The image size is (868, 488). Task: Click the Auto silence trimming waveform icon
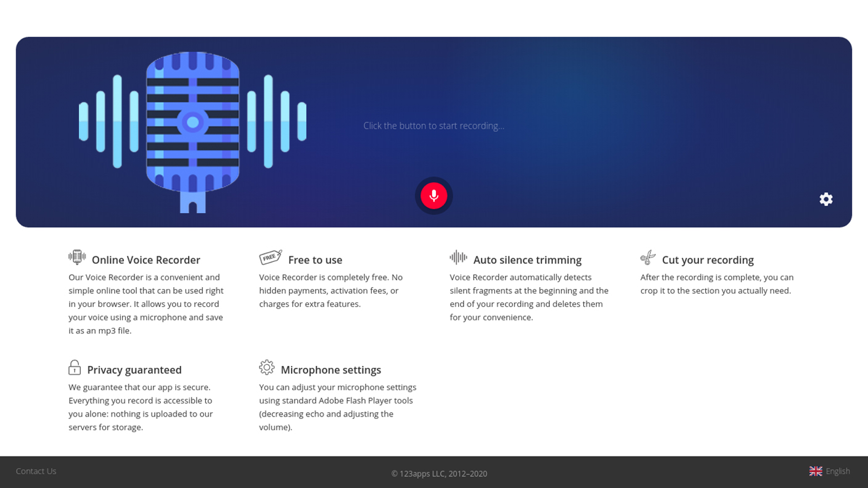coord(459,257)
